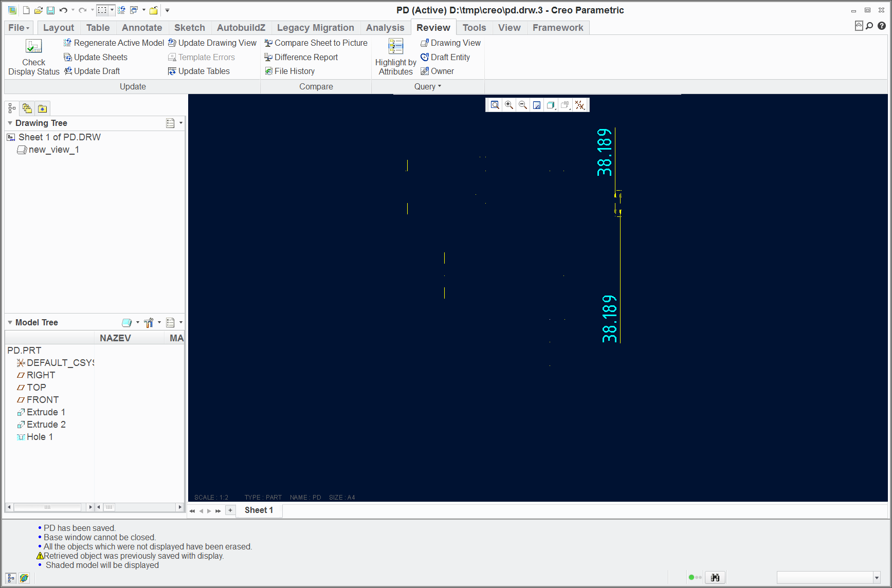This screenshot has width=892, height=588.
Task: Click Regenerate Active Model
Action: (114, 43)
